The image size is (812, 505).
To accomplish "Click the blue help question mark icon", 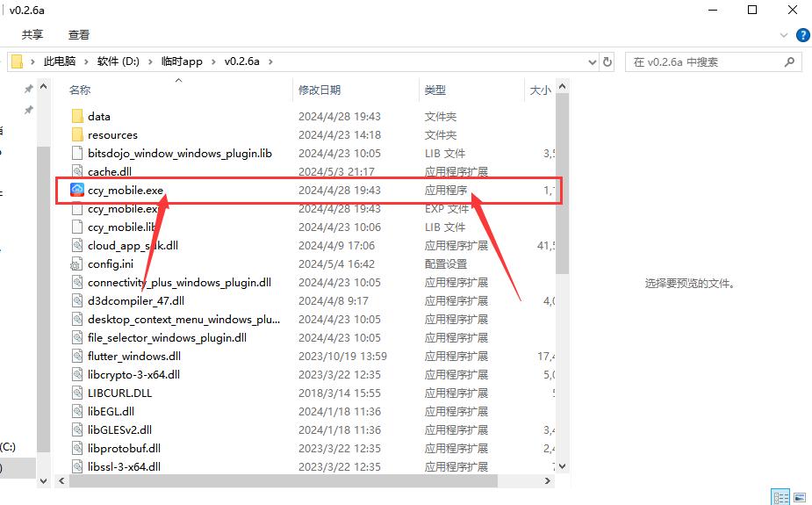I will [x=802, y=35].
